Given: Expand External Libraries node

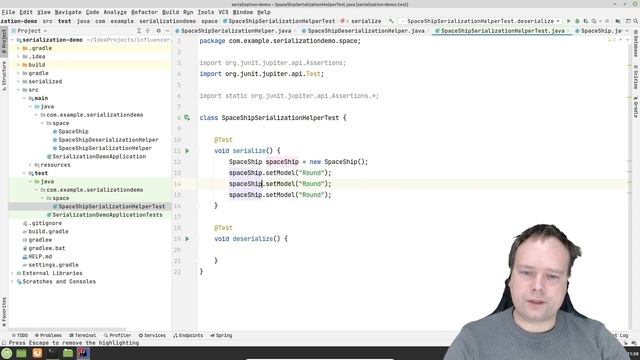Looking at the screenshot, I should click(12, 273).
